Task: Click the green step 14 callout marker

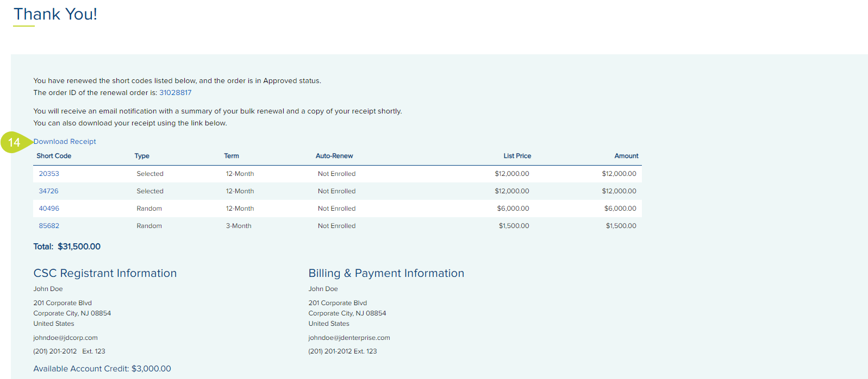Action: coord(14,142)
